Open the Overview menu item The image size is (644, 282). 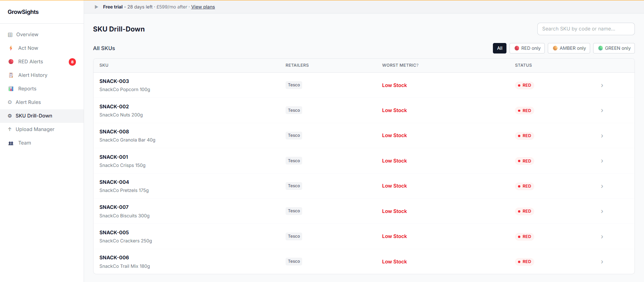[42, 35]
